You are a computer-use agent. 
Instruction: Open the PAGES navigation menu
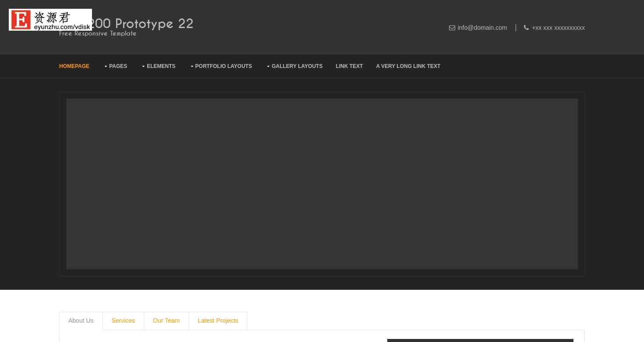118,66
